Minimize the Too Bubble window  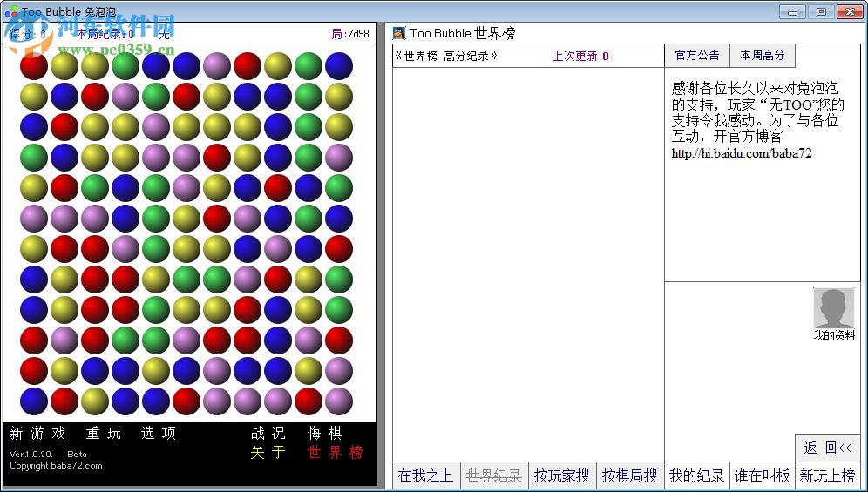tap(792, 11)
